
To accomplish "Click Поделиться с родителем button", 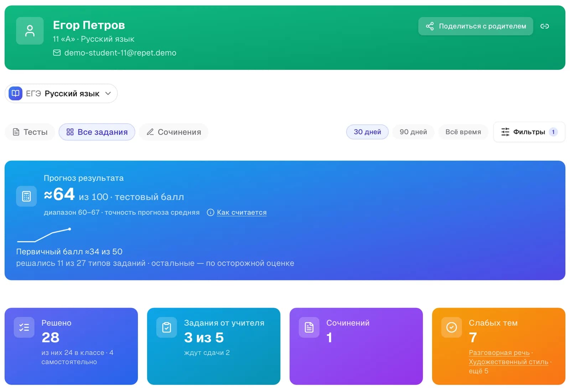I will pyautogui.click(x=476, y=26).
